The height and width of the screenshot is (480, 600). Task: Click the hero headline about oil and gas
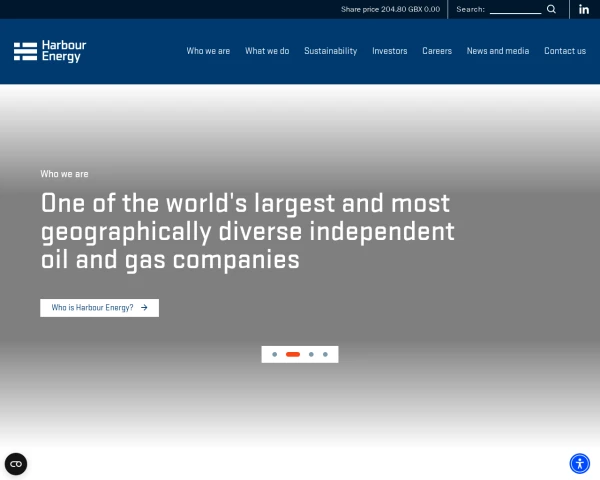coord(248,232)
